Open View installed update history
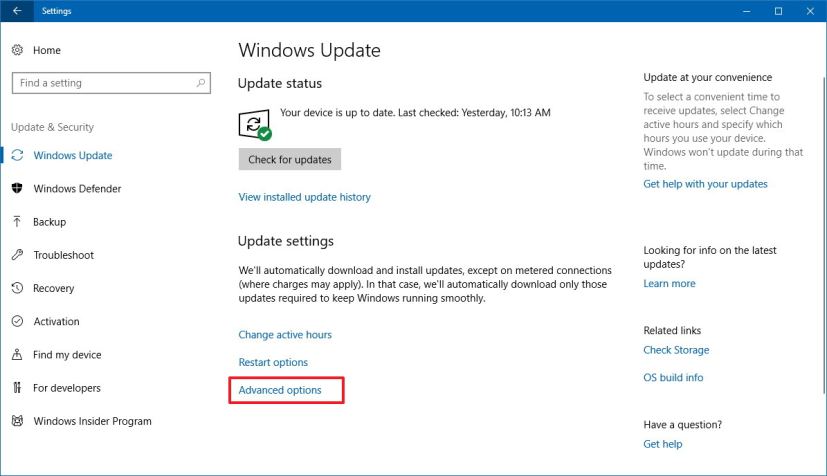 (304, 197)
